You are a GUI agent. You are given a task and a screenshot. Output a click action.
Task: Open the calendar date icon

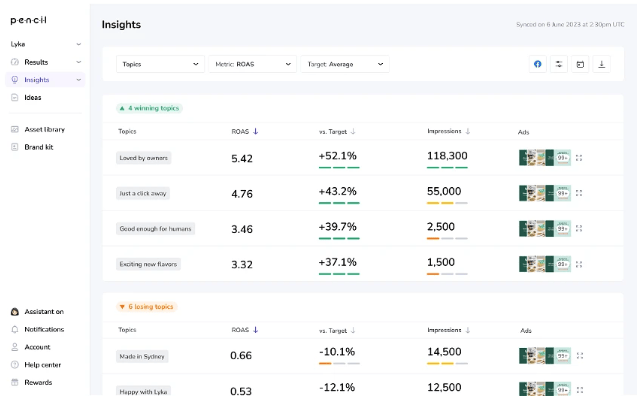580,64
